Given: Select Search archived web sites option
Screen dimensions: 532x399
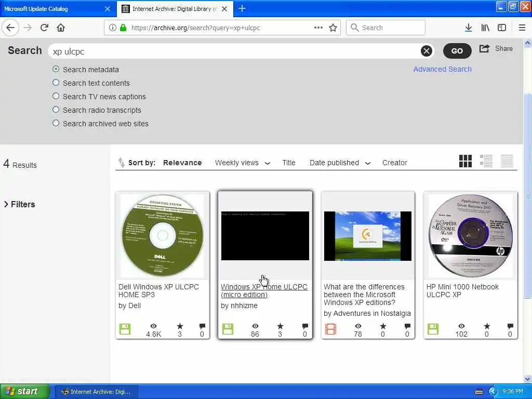Looking at the screenshot, I should 56,123.
